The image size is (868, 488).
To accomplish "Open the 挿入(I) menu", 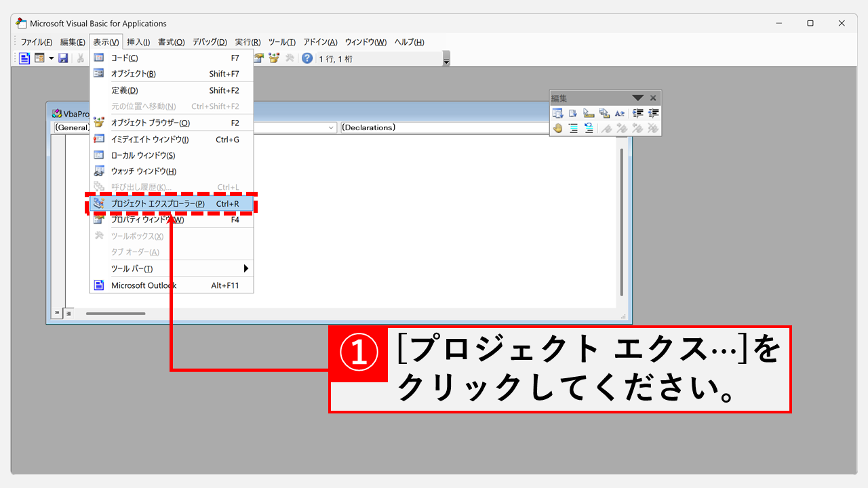I will coord(137,41).
